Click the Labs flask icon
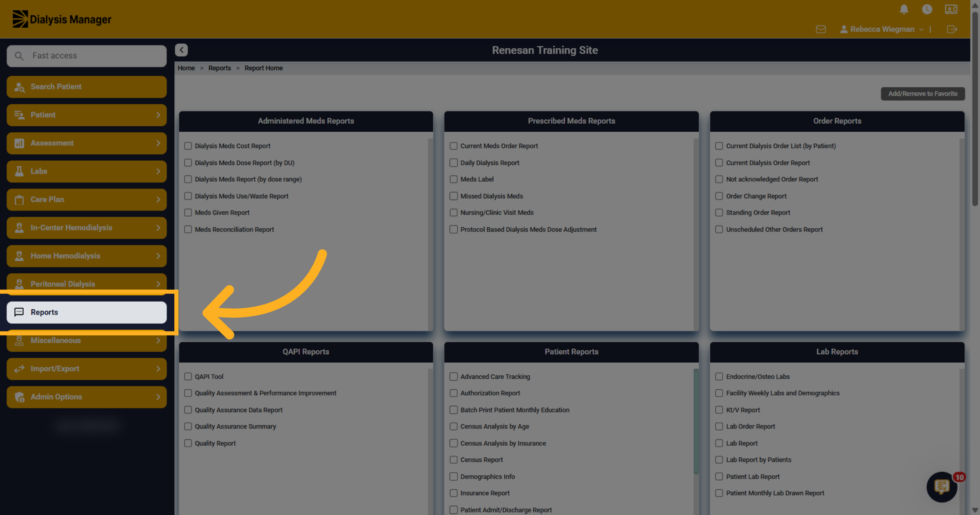980x515 pixels. 19,171
